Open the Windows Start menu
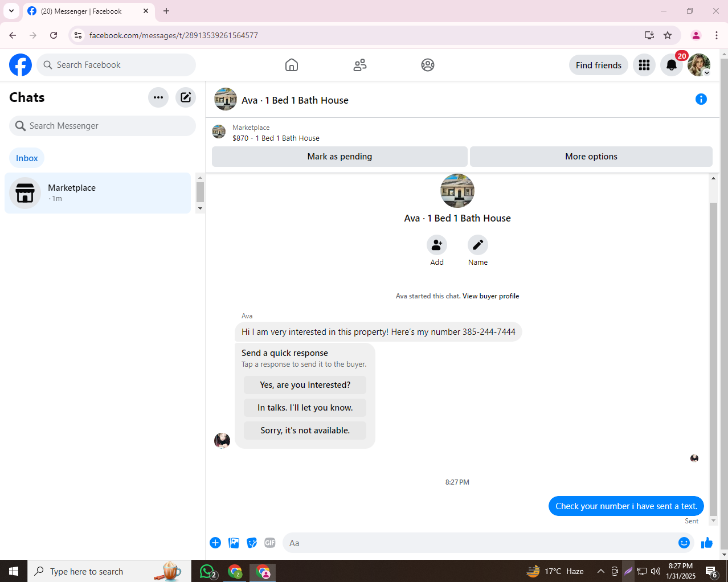 coord(14,571)
